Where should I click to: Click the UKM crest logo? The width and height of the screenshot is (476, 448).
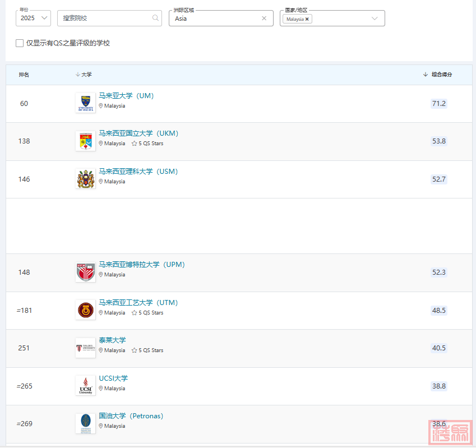(86, 141)
